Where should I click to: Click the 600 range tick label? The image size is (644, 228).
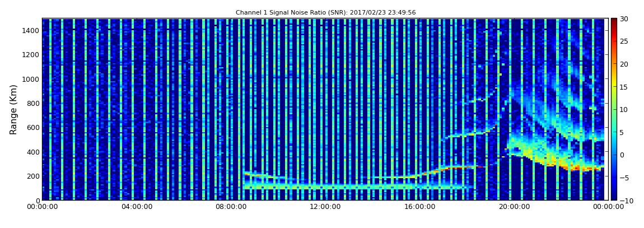point(33,127)
